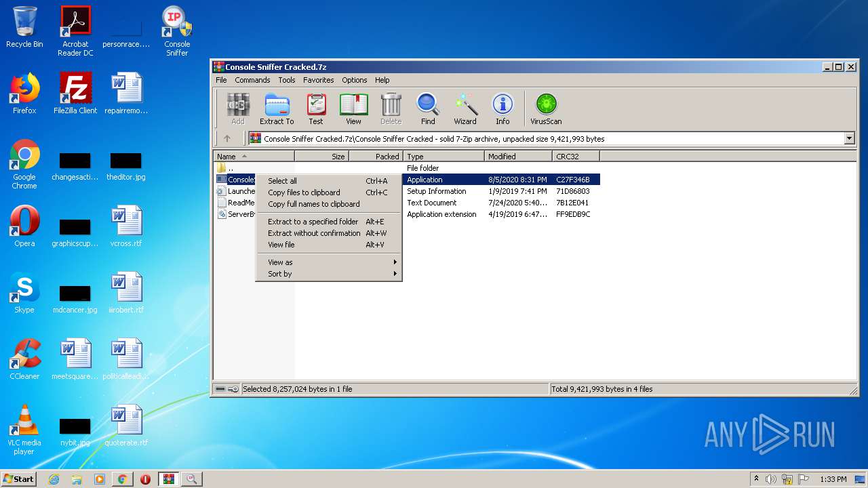
Task: Click the Extract To toolbar icon
Action: pyautogui.click(x=277, y=109)
